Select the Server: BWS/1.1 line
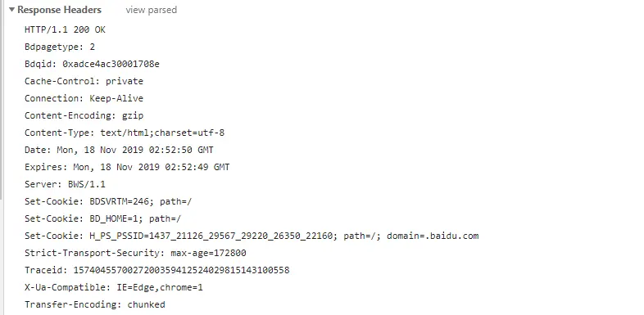 pyautogui.click(x=65, y=185)
